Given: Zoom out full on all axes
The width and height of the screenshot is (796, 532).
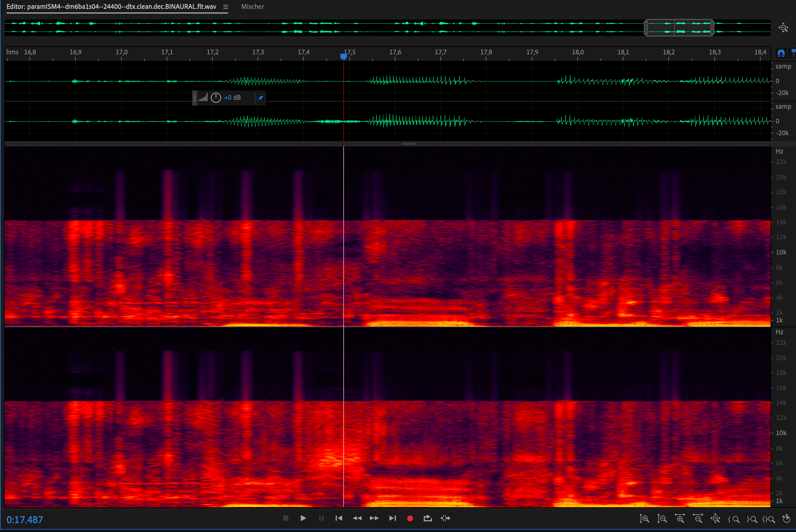Looking at the screenshot, I should pyautogui.click(x=716, y=518).
